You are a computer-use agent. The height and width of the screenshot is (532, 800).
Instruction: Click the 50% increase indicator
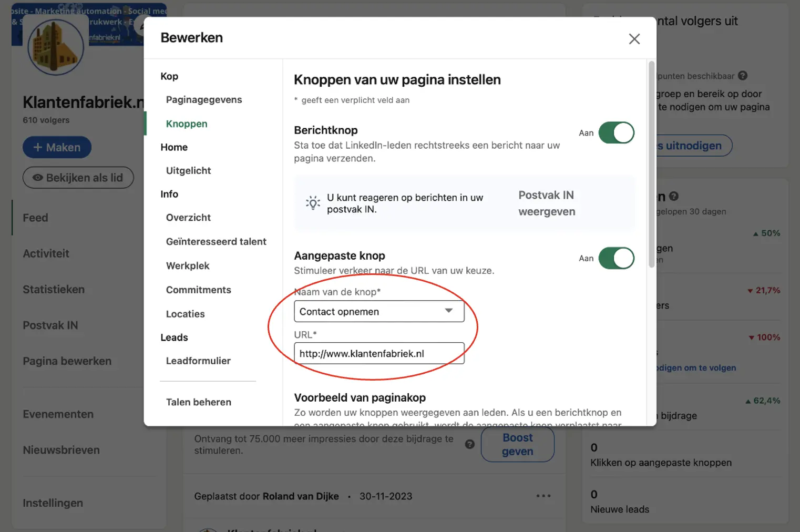(x=766, y=233)
